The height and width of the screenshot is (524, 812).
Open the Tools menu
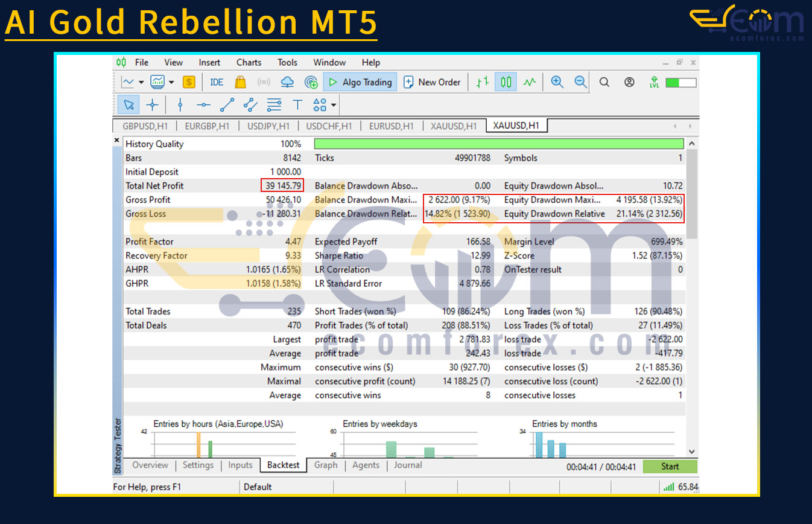[287, 62]
